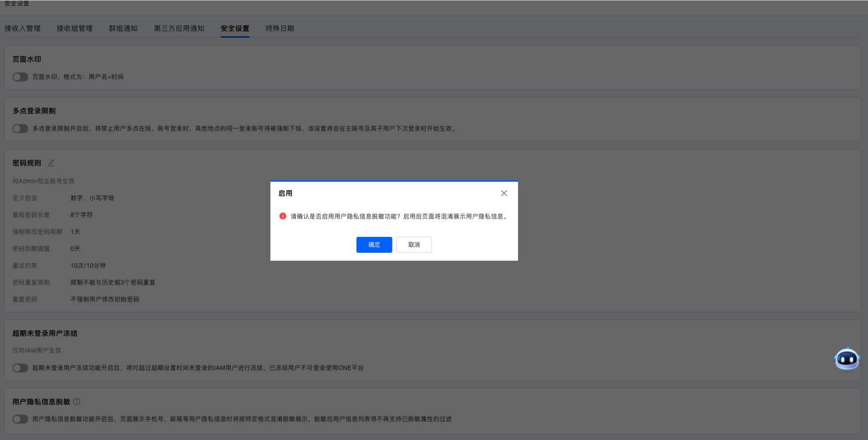This screenshot has width=868, height=440.
Task: Open the 接收组管理 tab
Action: [x=75, y=28]
